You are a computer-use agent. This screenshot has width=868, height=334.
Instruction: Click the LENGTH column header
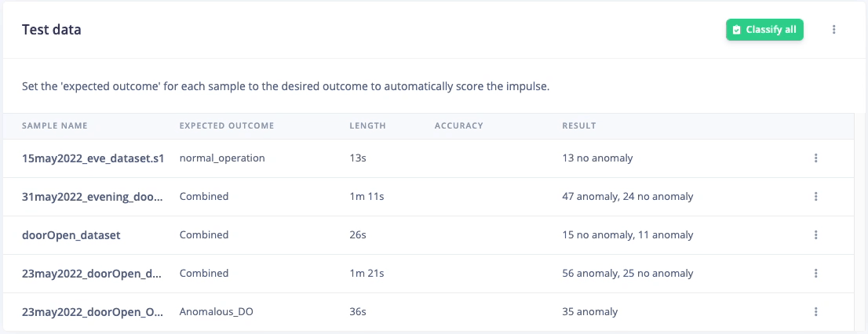click(x=367, y=125)
